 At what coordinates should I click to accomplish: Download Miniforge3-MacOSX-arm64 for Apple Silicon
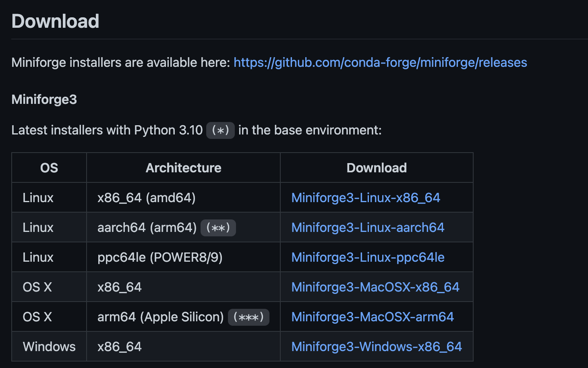coord(373,317)
